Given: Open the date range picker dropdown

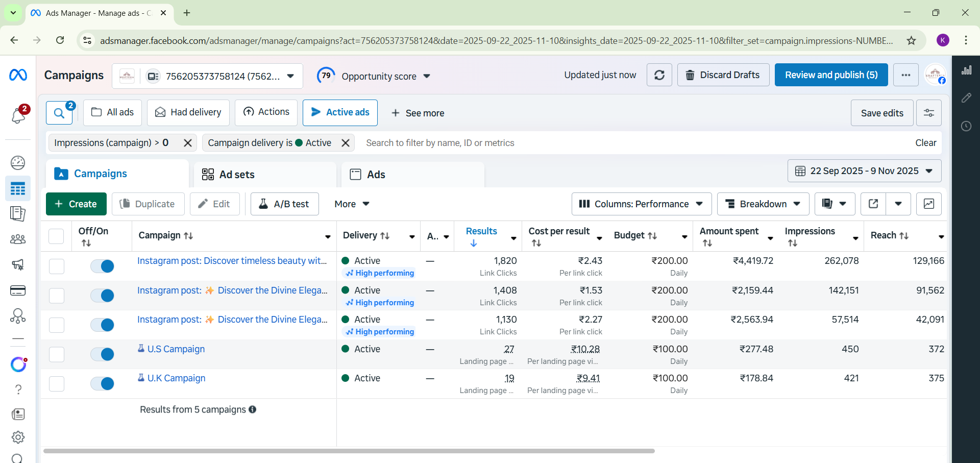Looking at the screenshot, I should point(864,171).
